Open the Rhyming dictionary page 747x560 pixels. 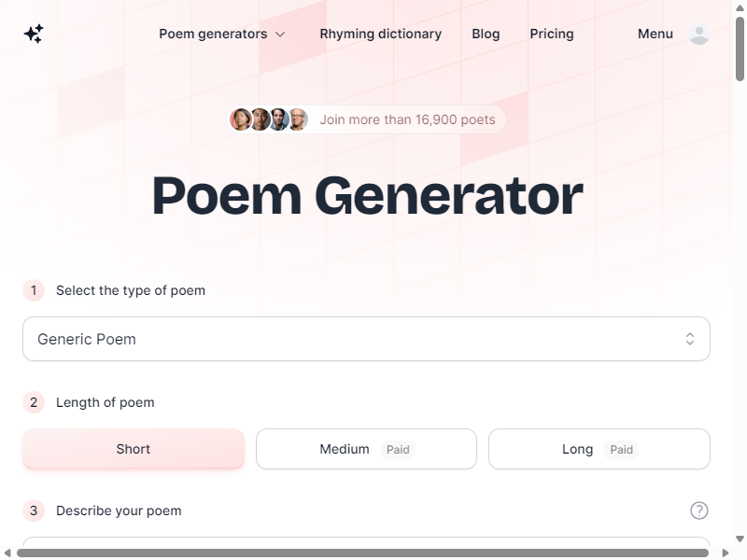381,34
